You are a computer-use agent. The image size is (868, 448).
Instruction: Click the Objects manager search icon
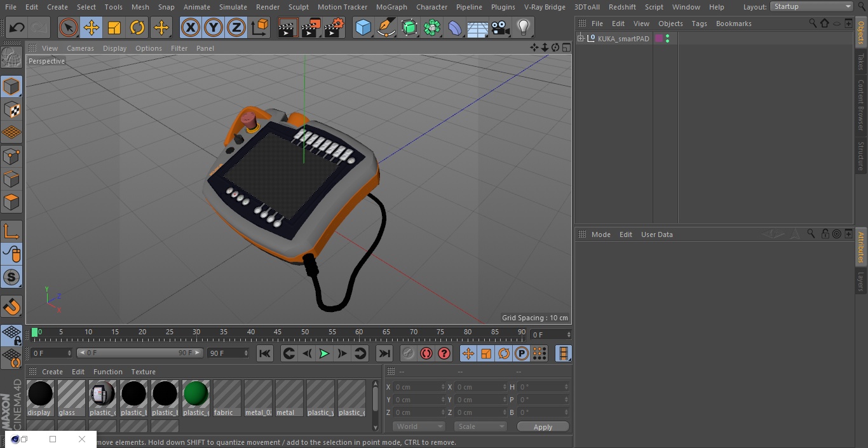[x=813, y=24]
